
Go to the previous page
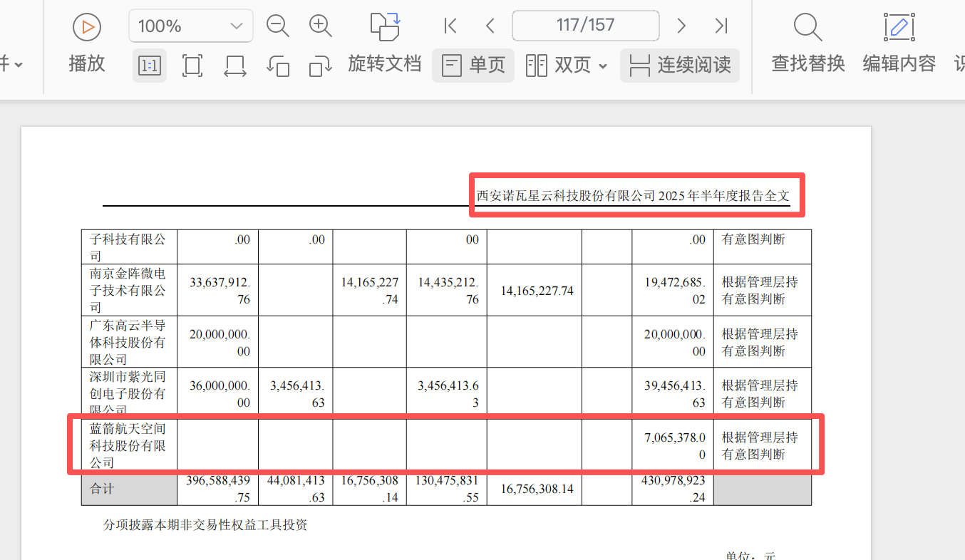pyautogui.click(x=490, y=26)
